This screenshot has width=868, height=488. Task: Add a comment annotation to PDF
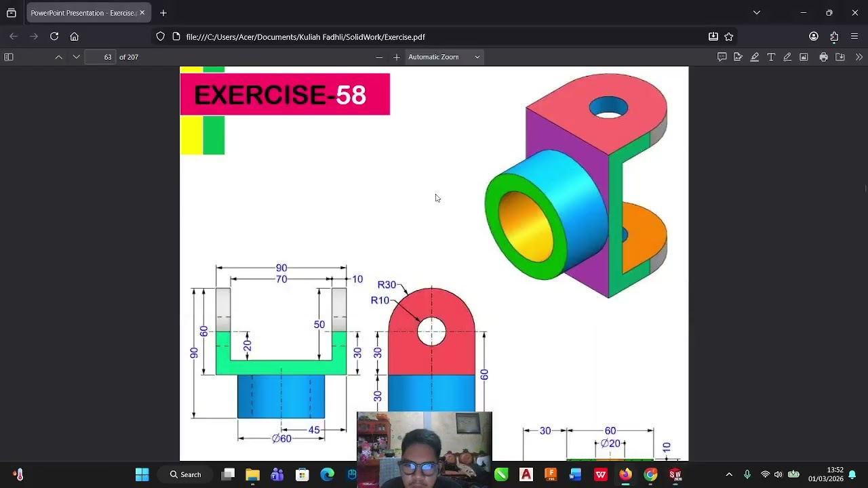click(722, 57)
